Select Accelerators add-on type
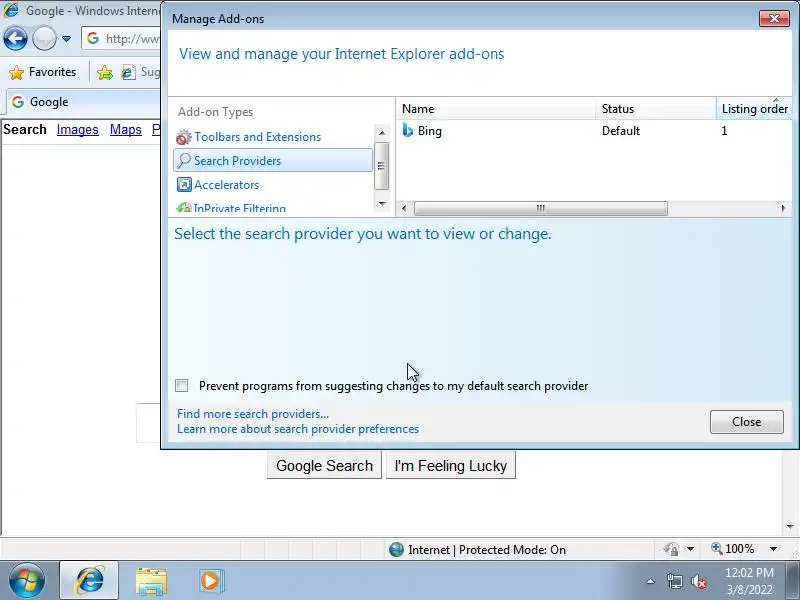Screen dimensions: 800x600 click(x=273, y=185)
